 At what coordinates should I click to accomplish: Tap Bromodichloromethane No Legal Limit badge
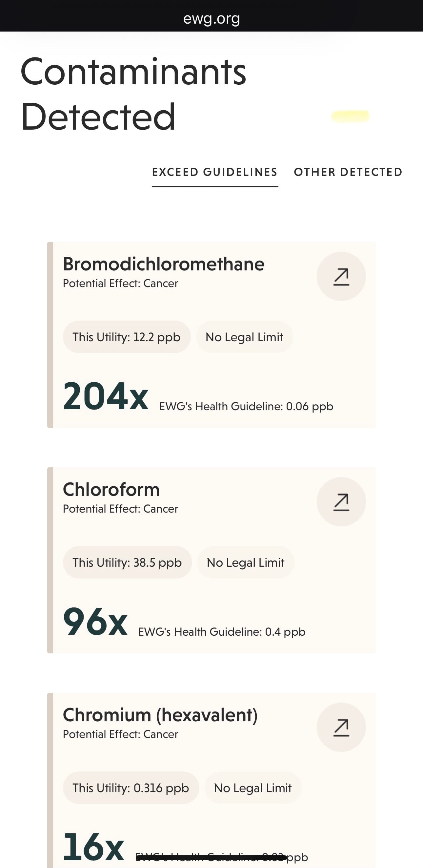[x=244, y=337]
